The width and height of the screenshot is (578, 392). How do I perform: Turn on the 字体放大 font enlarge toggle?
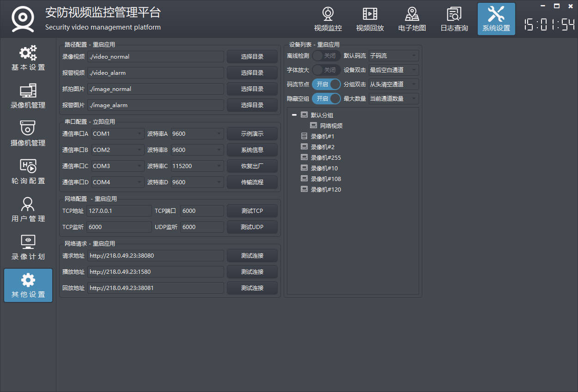(326, 70)
